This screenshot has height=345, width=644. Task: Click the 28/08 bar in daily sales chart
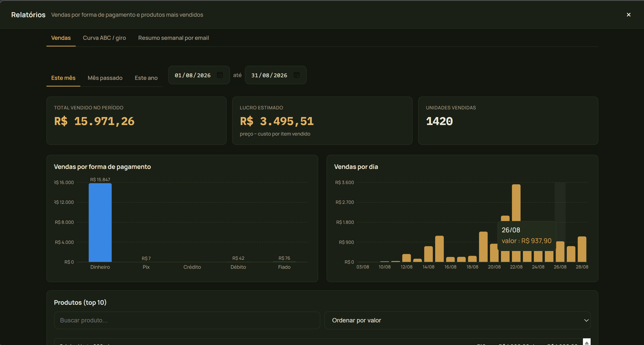(582, 249)
